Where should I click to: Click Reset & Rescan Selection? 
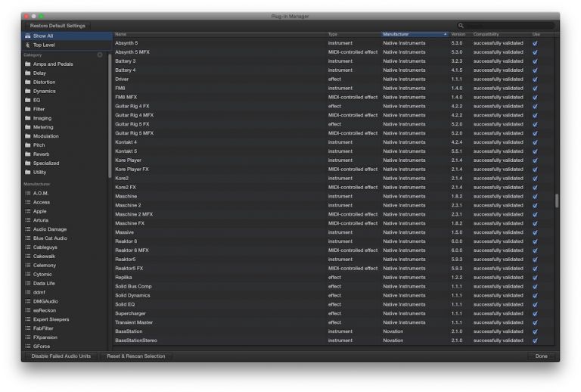(x=136, y=356)
